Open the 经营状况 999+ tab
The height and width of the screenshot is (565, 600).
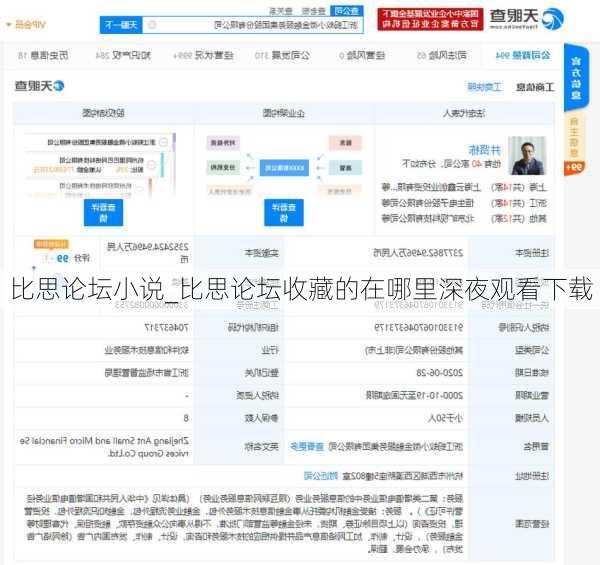click(x=203, y=55)
